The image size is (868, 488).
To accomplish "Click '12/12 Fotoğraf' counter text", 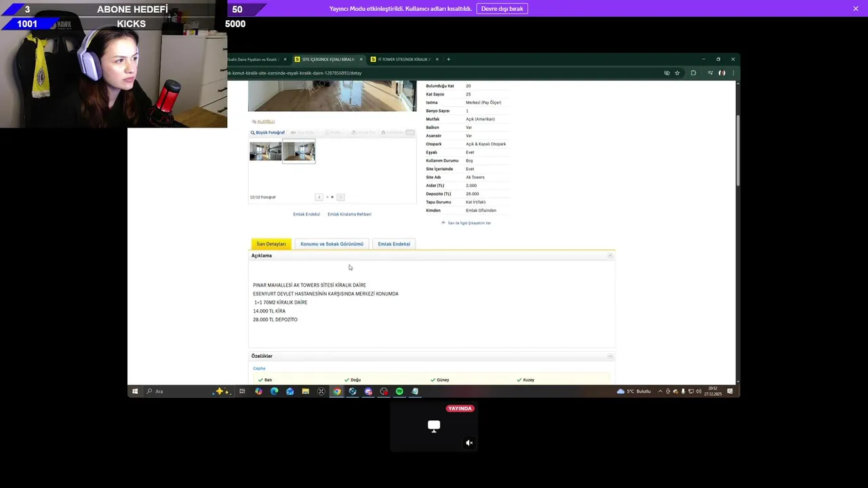I will coord(262,197).
